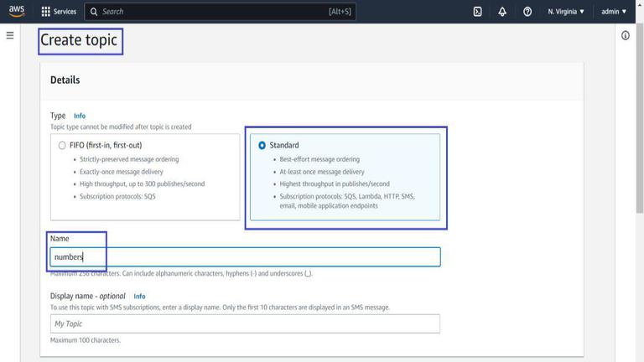The height and width of the screenshot is (362, 644).
Task: Open the Services grid menu
Action: (x=59, y=12)
